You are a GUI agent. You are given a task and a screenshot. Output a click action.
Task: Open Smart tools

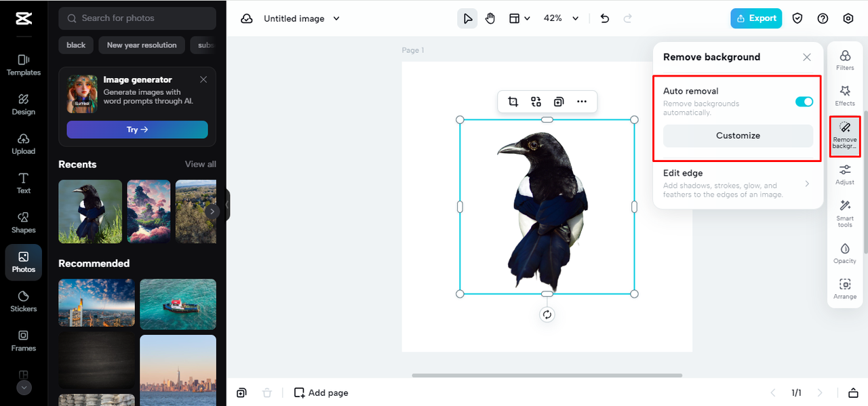click(845, 214)
